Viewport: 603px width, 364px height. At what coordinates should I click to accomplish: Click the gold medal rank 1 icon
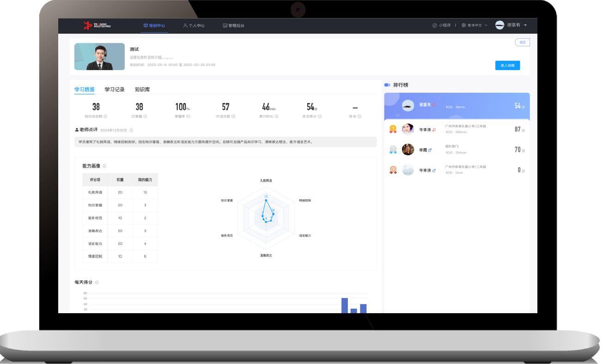(393, 129)
